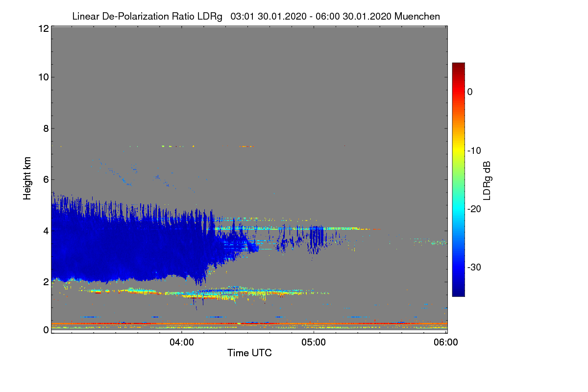Screen dimensions: 588x392
Task: Click the '06:00 30.01.2020' end time in the title
Action: (x=354, y=16)
